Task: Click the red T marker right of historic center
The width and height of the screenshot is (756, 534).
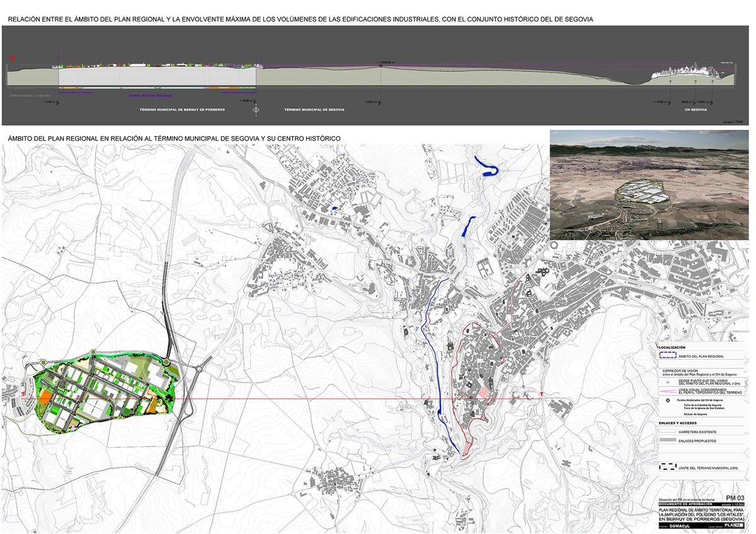Action: [x=542, y=395]
